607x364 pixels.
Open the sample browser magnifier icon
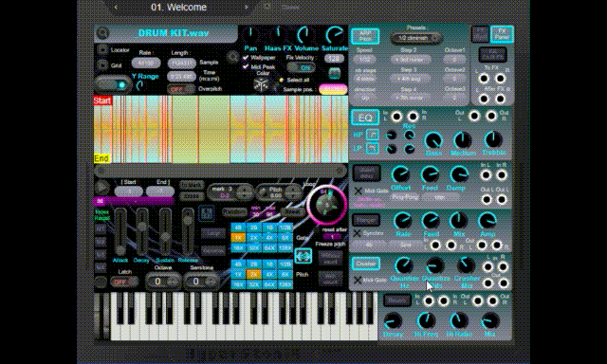pyautogui.click(x=102, y=33)
